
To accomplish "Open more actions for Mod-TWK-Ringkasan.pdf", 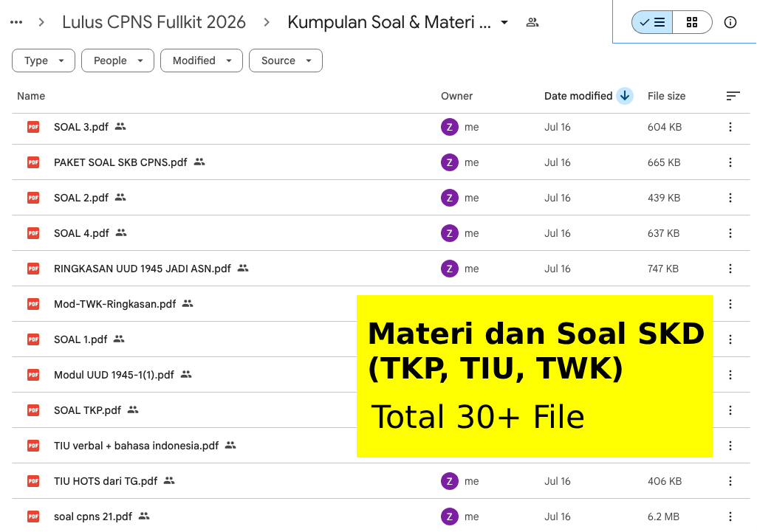I will tap(730, 304).
